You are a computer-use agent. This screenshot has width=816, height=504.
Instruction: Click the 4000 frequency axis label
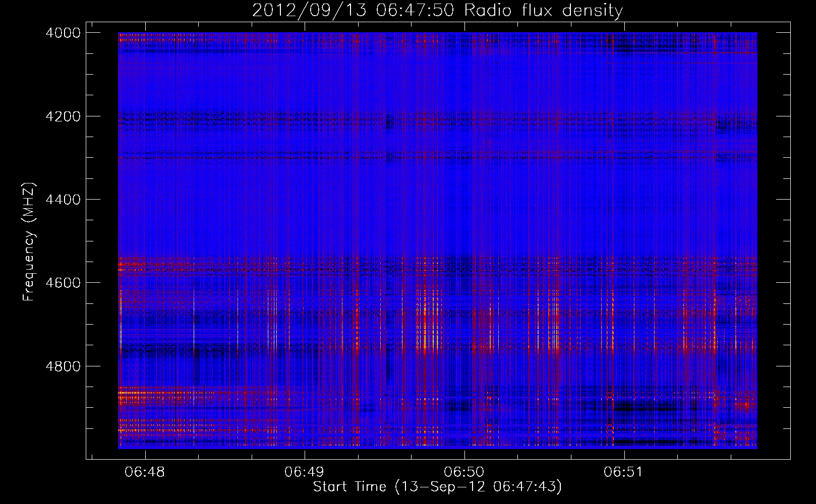(x=63, y=33)
